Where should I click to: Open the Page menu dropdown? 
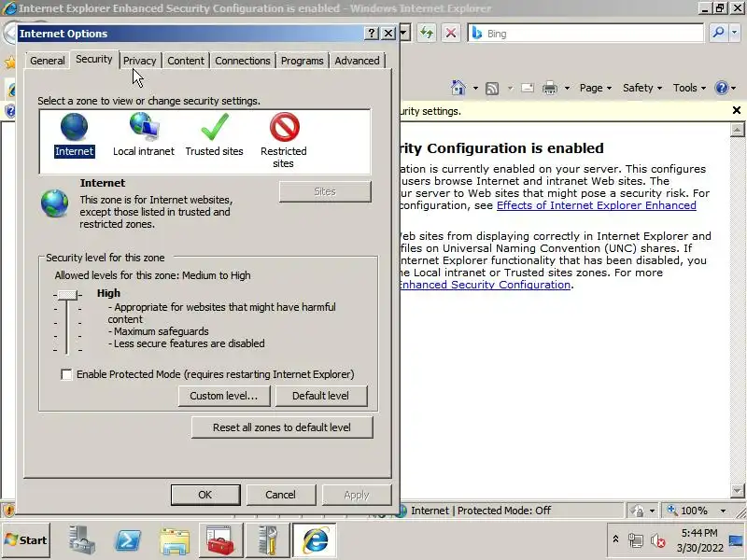click(595, 88)
